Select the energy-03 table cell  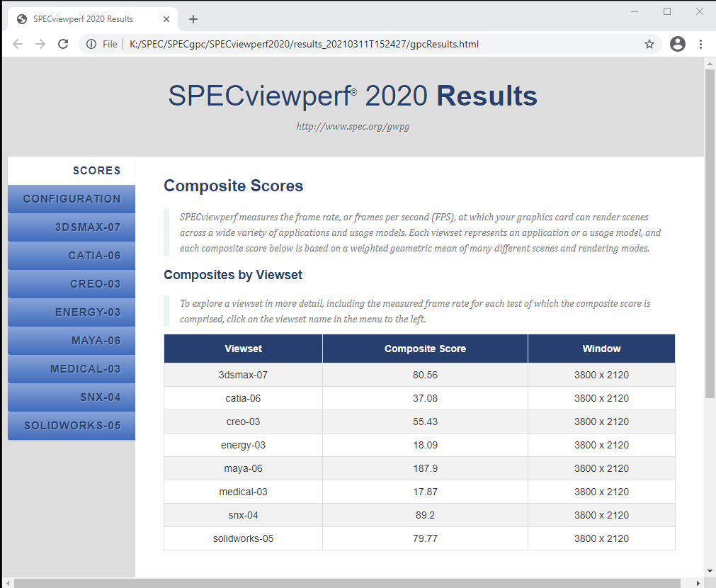244,445
